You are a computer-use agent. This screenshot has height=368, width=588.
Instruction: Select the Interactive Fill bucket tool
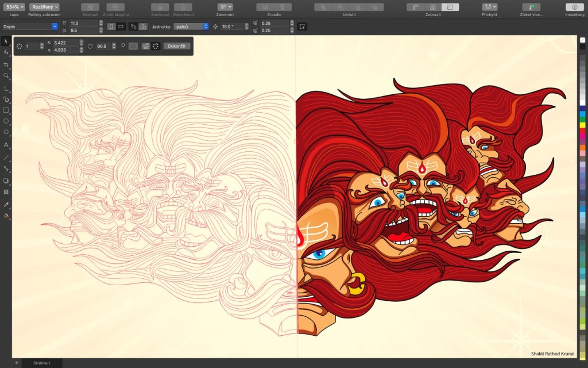point(6,216)
